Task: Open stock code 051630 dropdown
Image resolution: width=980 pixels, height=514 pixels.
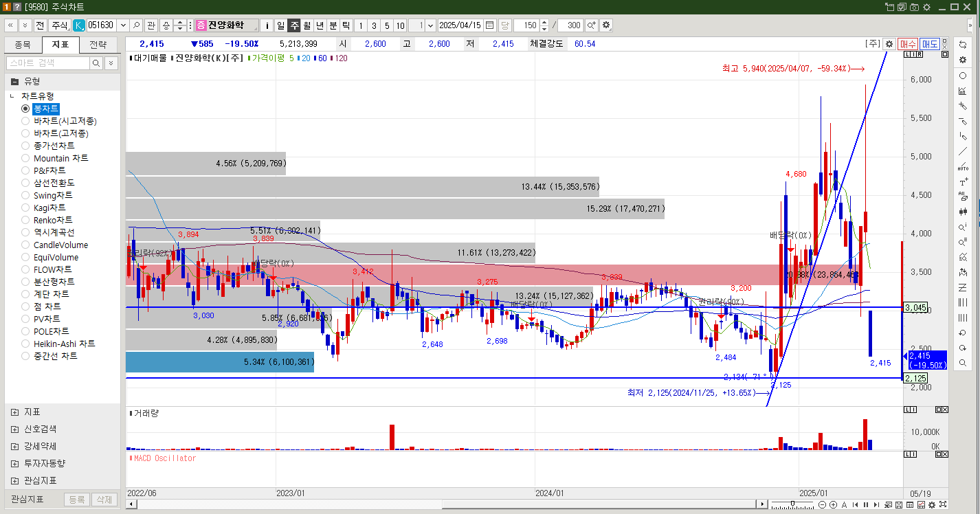Action: click(123, 25)
